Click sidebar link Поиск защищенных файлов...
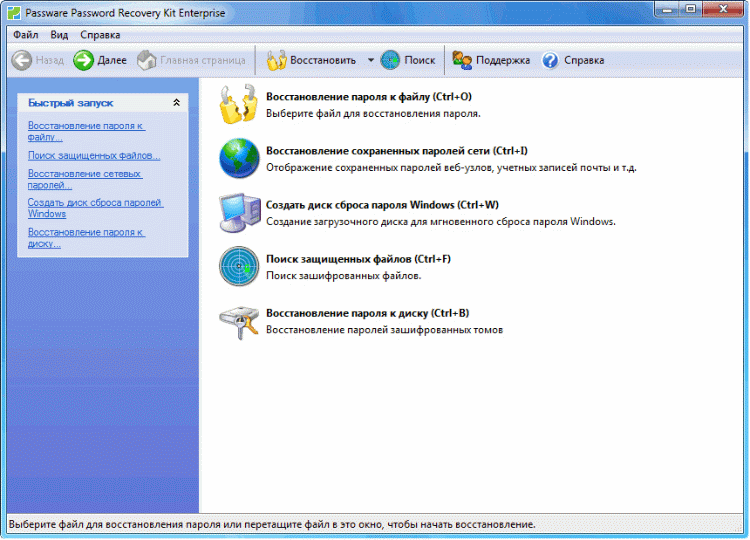The image size is (750, 540). 94,155
